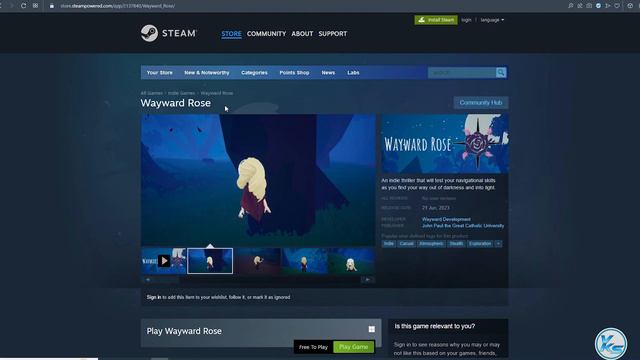Click the Indie Games breadcrumb link

[x=182, y=93]
